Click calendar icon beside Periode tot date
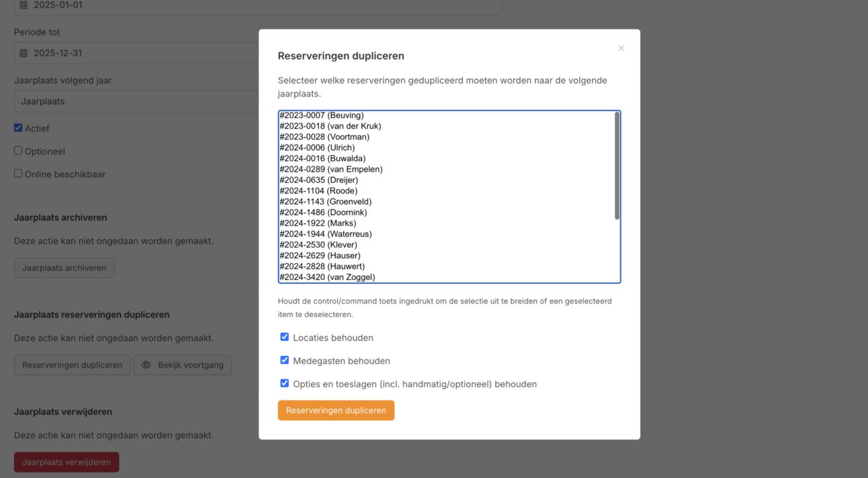The image size is (868, 478). [23, 53]
